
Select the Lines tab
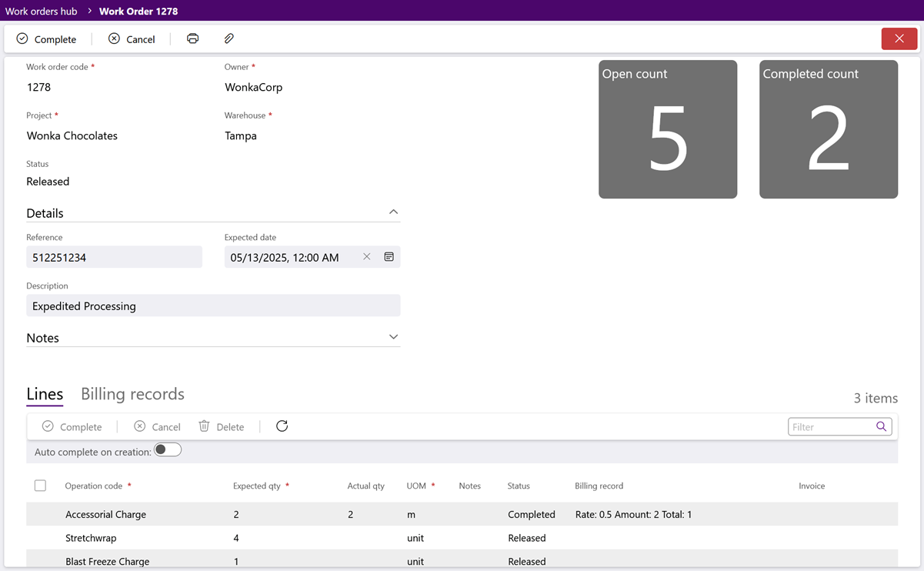pyautogui.click(x=45, y=394)
